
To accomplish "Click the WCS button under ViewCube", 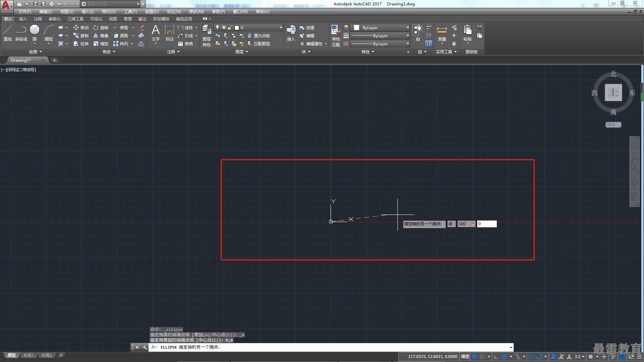I will click(x=613, y=125).
